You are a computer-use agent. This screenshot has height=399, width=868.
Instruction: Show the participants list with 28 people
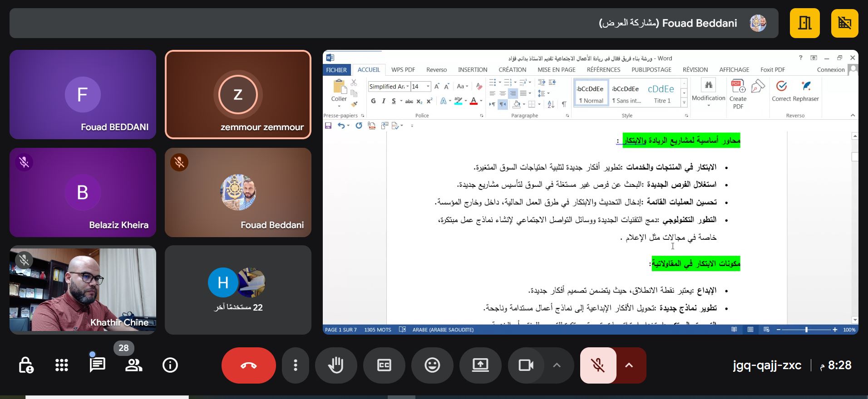[x=133, y=365]
